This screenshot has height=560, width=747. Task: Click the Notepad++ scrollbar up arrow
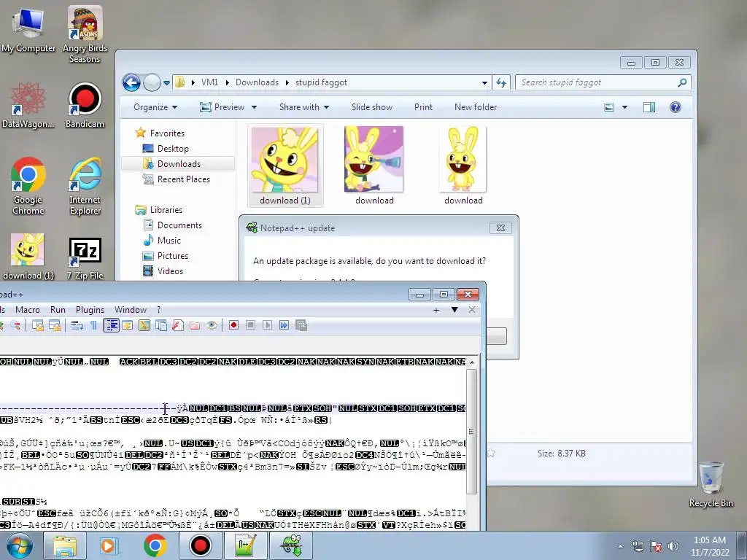pyautogui.click(x=472, y=362)
